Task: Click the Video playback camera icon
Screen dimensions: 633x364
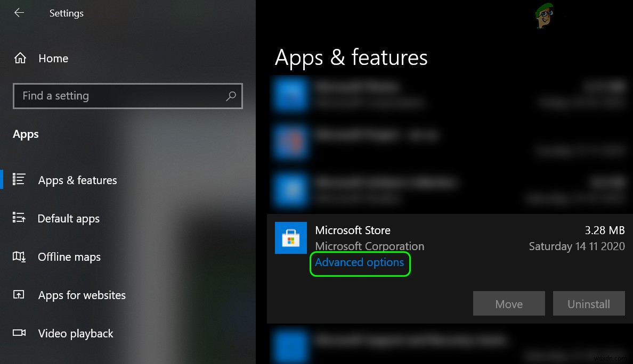Action: (19, 333)
